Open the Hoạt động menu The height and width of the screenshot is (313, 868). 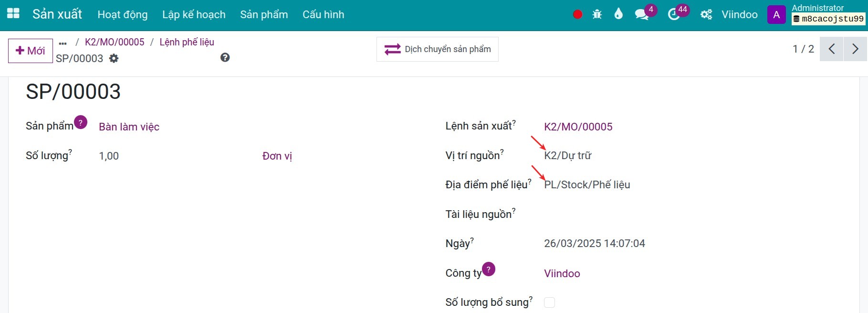[x=123, y=14]
